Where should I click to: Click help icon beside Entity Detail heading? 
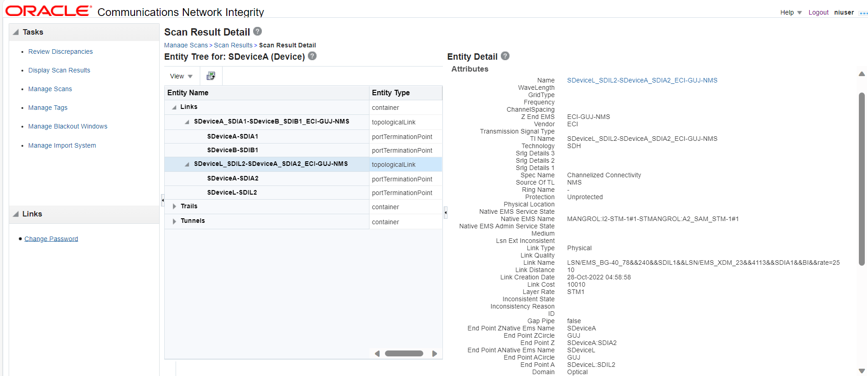[505, 56]
